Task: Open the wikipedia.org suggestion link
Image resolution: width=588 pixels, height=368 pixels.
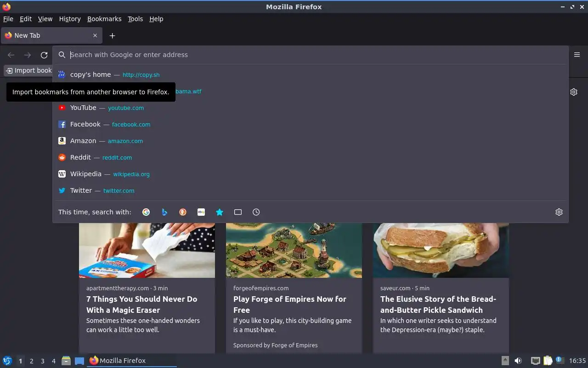Action: click(131, 174)
